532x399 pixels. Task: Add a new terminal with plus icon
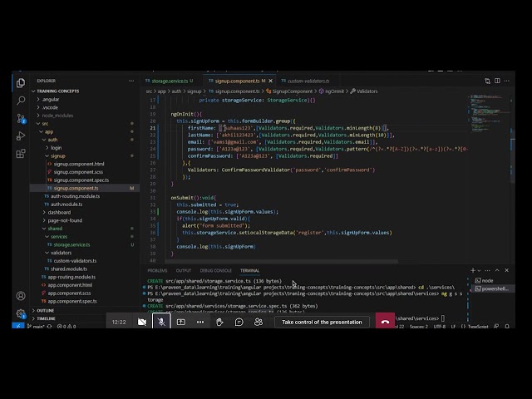click(473, 270)
